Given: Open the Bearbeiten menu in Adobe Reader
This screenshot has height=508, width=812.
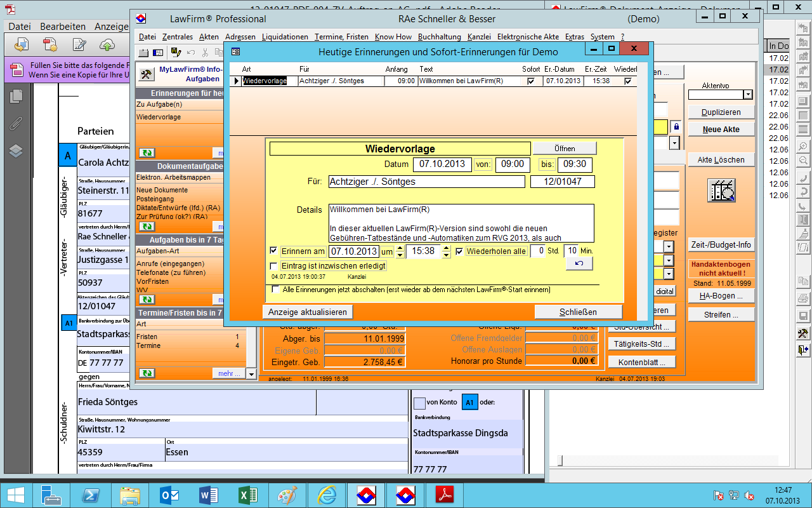Looking at the screenshot, I should 63,27.
